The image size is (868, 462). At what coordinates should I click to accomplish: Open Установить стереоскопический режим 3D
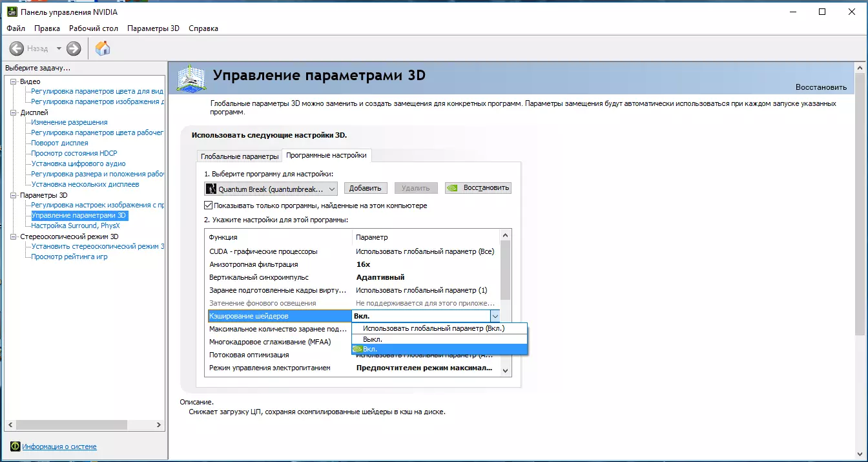coord(98,246)
